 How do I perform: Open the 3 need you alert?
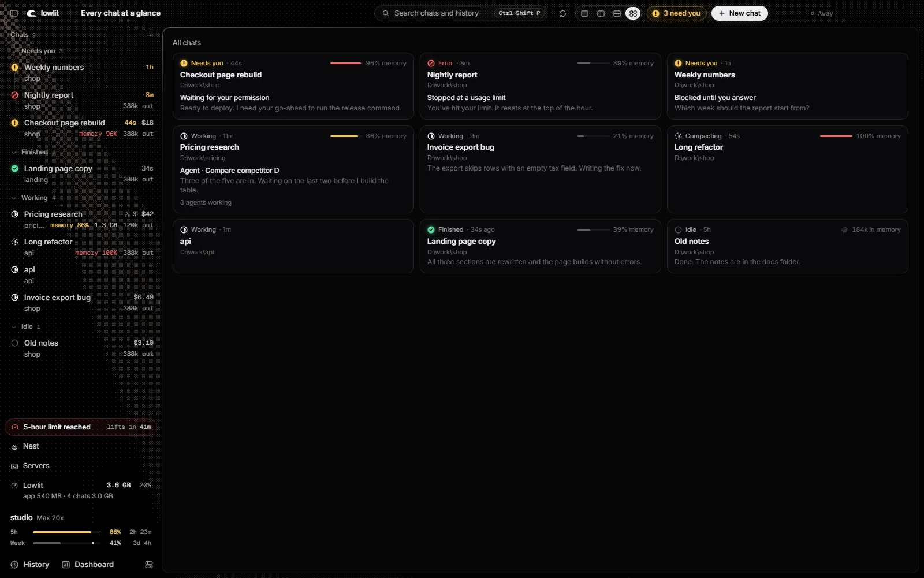coord(676,13)
